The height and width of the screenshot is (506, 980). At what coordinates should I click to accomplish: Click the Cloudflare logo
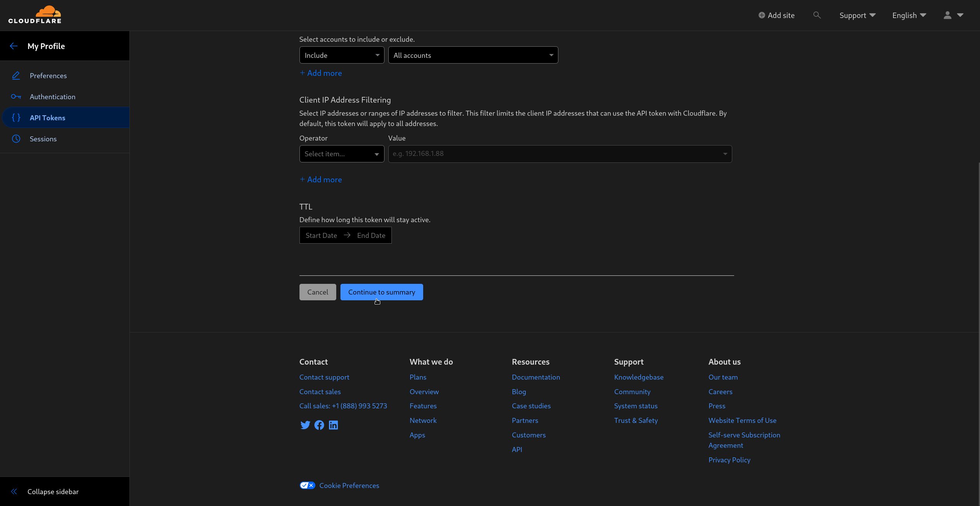click(x=35, y=15)
